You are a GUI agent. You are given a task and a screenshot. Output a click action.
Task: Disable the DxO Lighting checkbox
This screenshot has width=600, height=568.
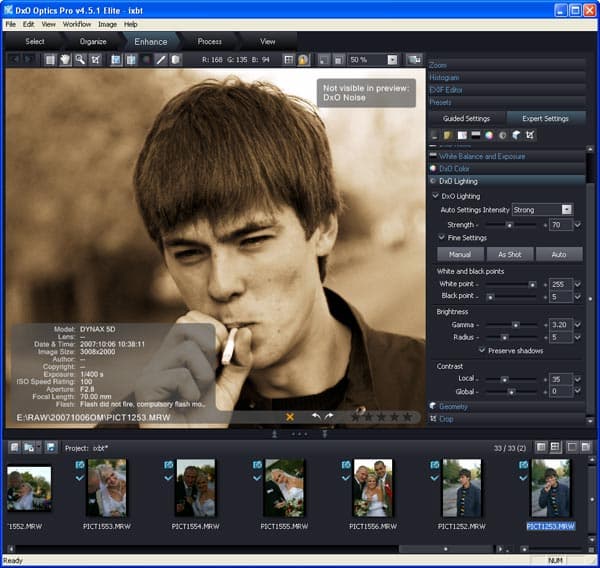pos(435,196)
